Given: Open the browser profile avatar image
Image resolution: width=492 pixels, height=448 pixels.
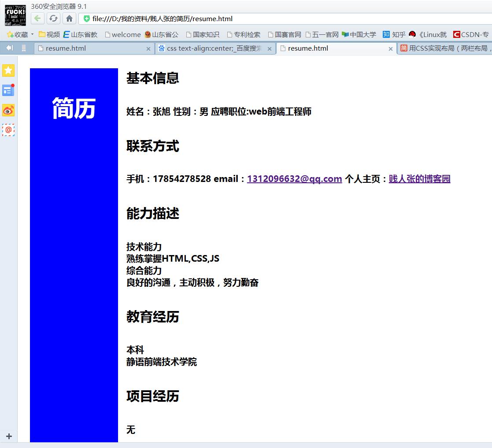Looking at the screenshot, I should (15, 15).
